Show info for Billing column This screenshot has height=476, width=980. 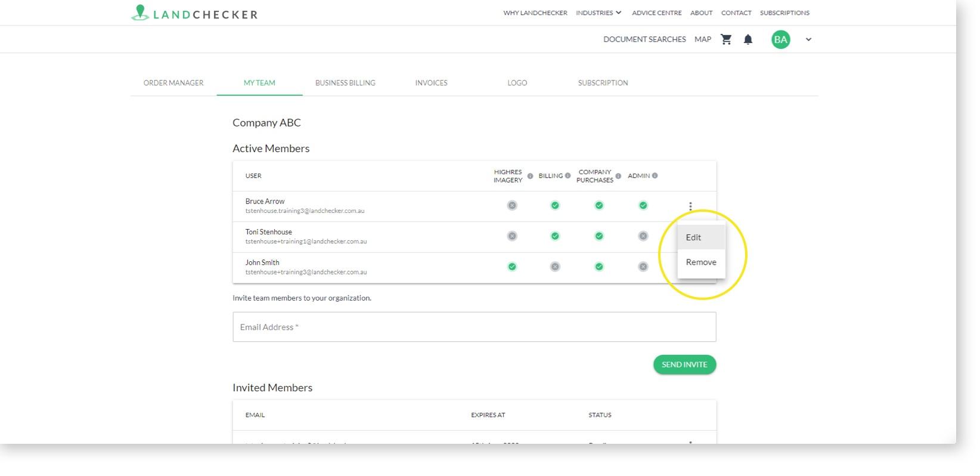567,176
